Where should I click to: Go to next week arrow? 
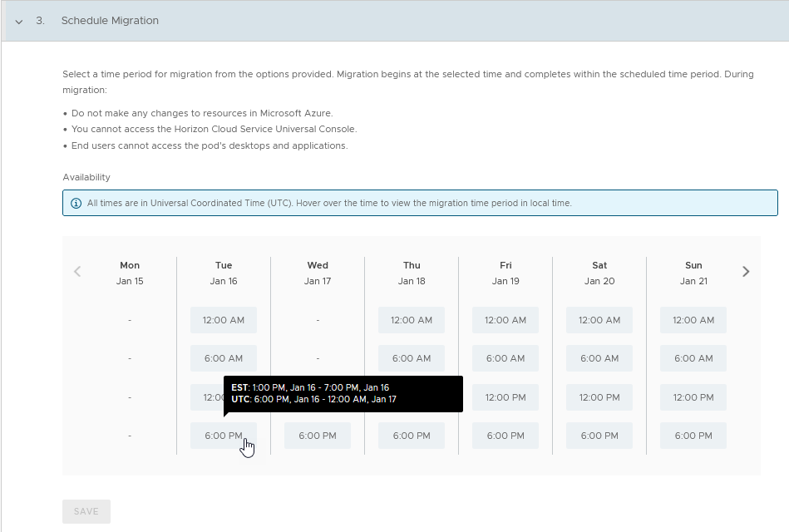tap(746, 271)
